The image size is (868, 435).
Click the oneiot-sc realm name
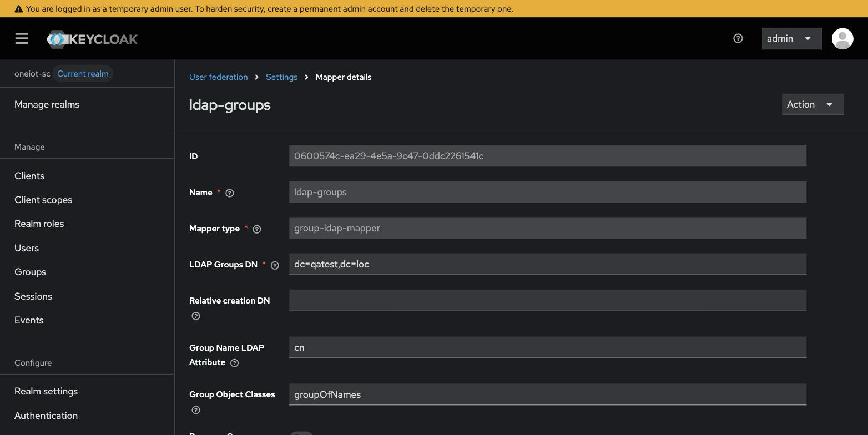pyautogui.click(x=32, y=74)
